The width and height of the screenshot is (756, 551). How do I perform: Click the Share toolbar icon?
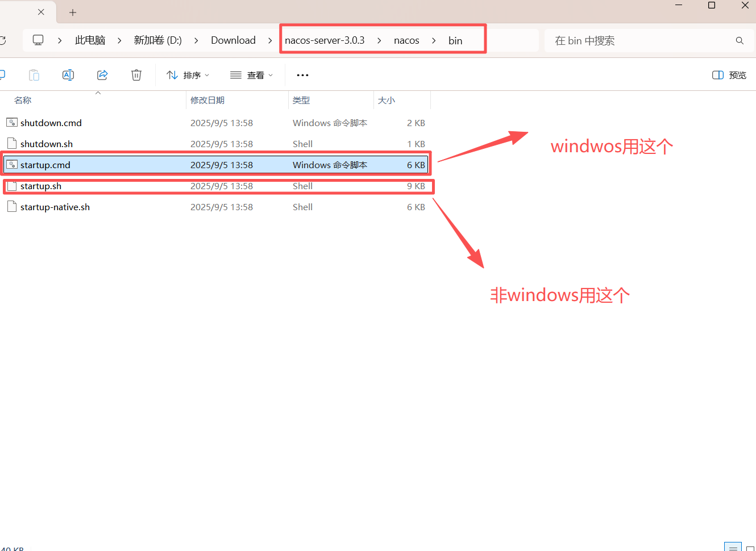pyautogui.click(x=102, y=75)
